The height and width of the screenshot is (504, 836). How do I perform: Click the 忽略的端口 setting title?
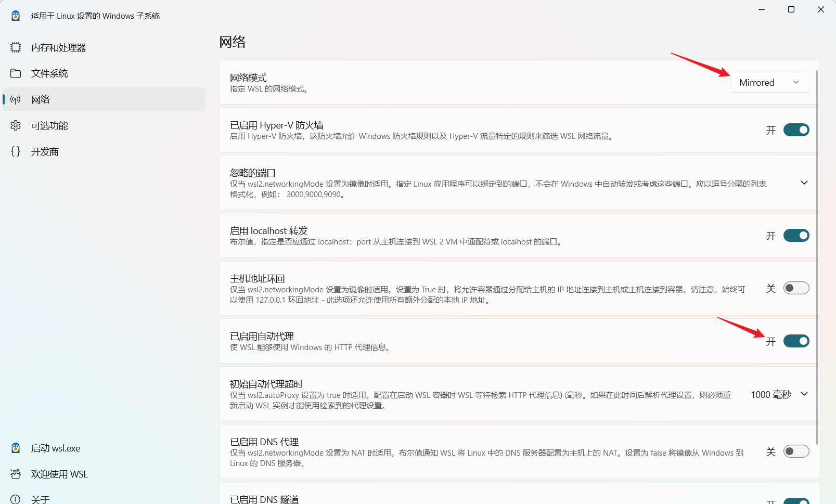[x=253, y=173]
